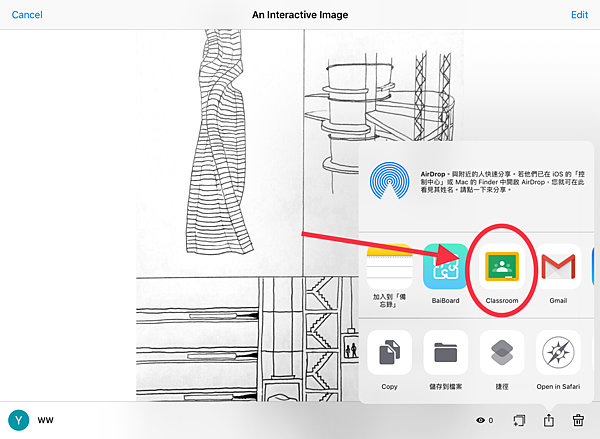
Task: Tap Cancel in the top bar
Action: point(27,15)
